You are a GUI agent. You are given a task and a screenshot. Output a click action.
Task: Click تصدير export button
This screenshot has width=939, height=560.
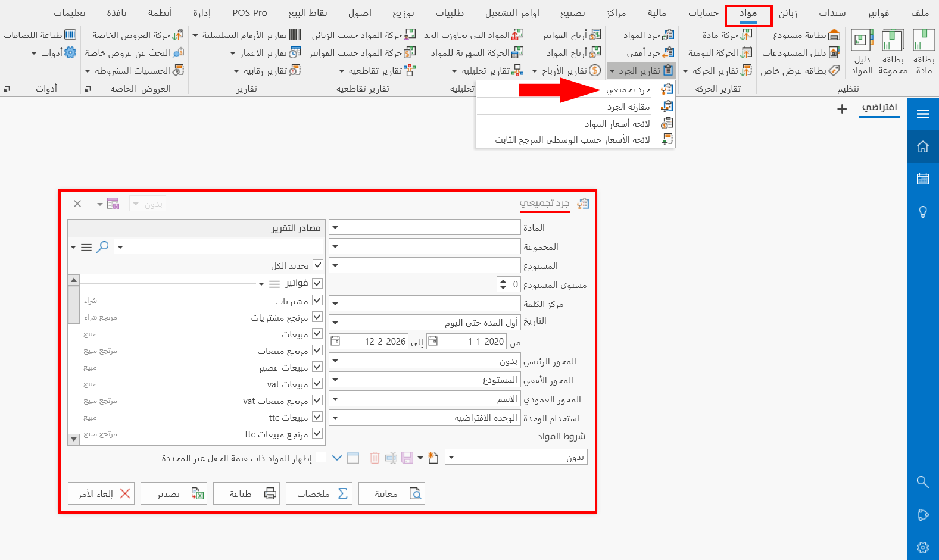tap(174, 493)
